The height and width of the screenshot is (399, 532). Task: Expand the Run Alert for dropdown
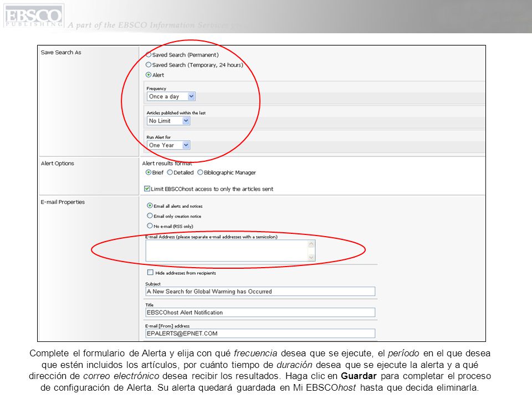[168, 145]
